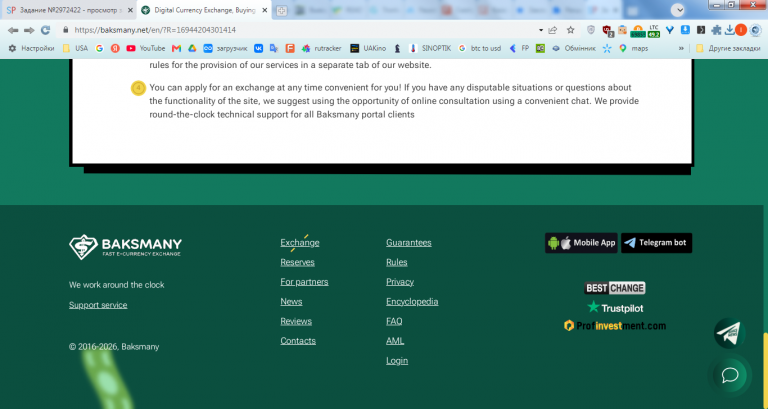
Task: Open the For partners link
Action: (x=304, y=282)
